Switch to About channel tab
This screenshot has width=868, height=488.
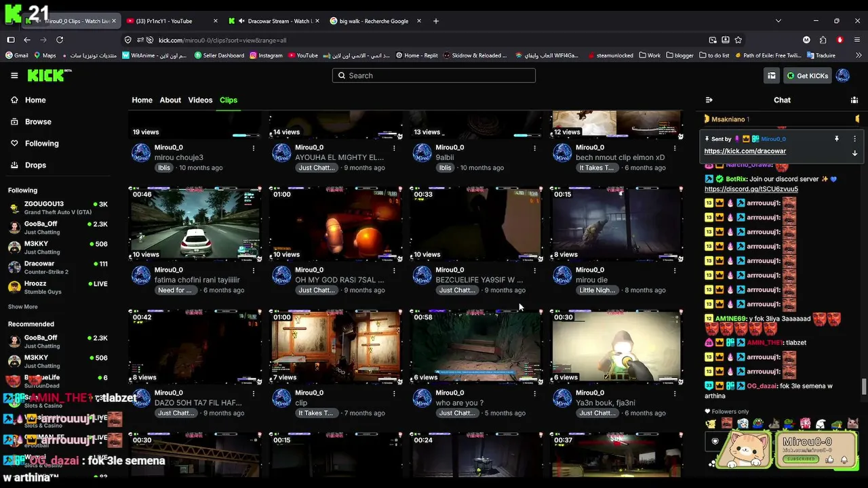pyautogui.click(x=170, y=100)
